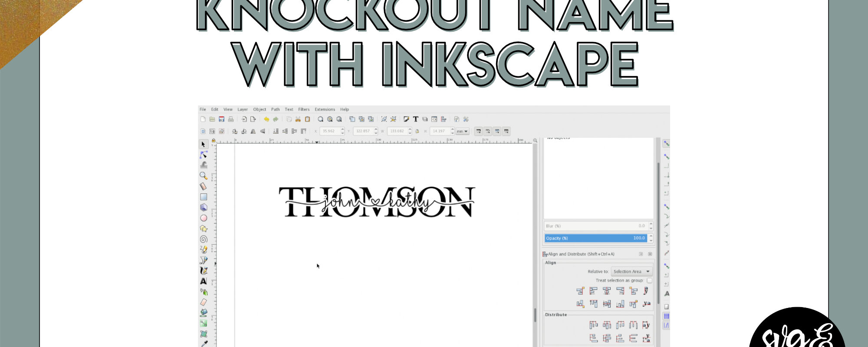Select the Ellipse circle tool
The width and height of the screenshot is (868, 347).
pyautogui.click(x=204, y=218)
